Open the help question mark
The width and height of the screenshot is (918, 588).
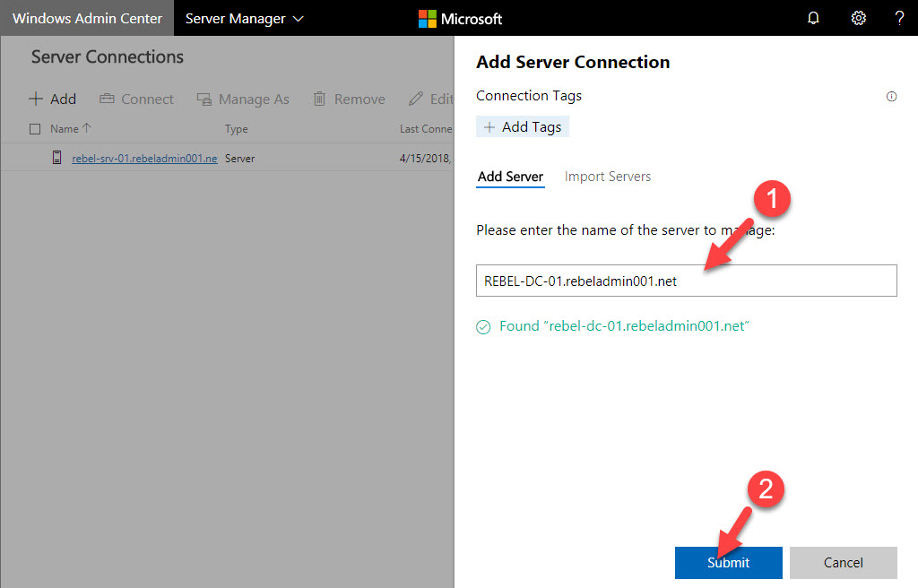(x=899, y=18)
